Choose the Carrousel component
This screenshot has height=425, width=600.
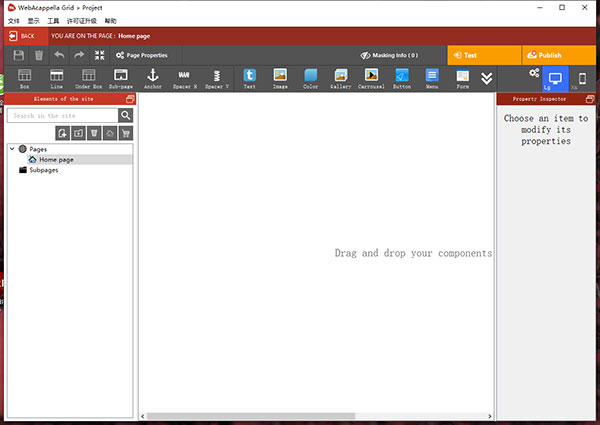(371, 79)
